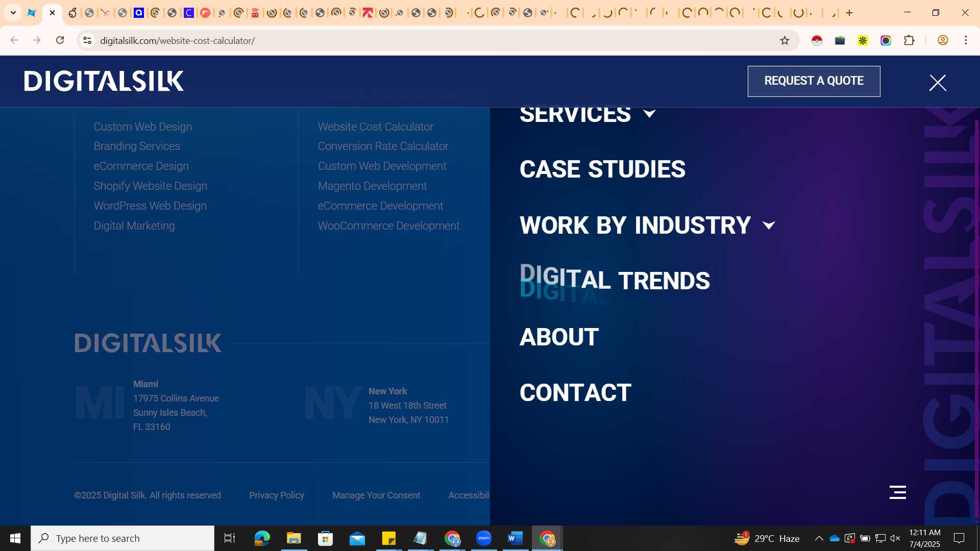Show hidden system tray icons
The image size is (980, 551).
tap(819, 538)
